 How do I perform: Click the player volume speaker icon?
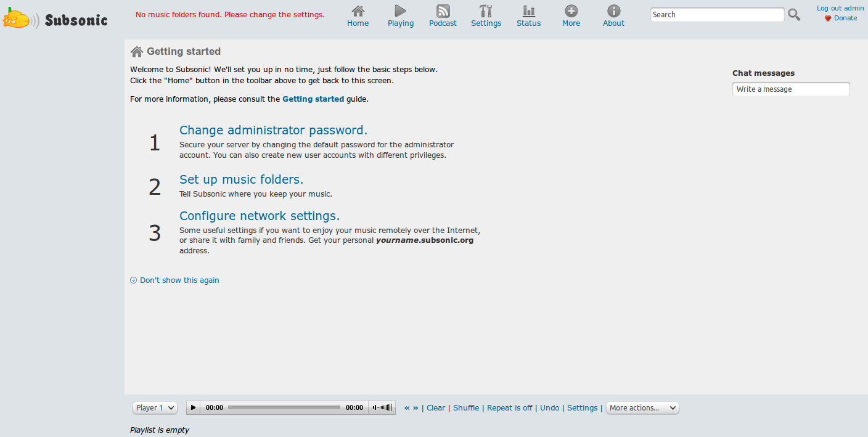(x=375, y=407)
